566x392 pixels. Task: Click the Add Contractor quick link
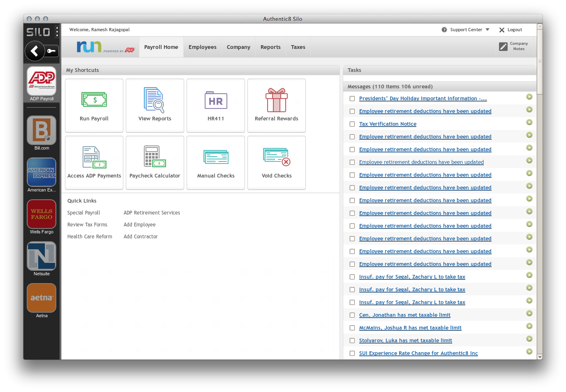click(x=141, y=237)
